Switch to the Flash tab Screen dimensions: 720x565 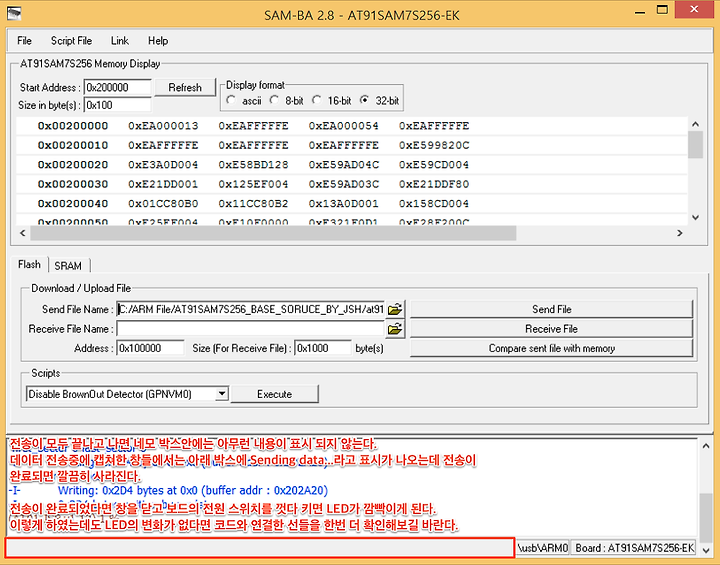tap(29, 265)
